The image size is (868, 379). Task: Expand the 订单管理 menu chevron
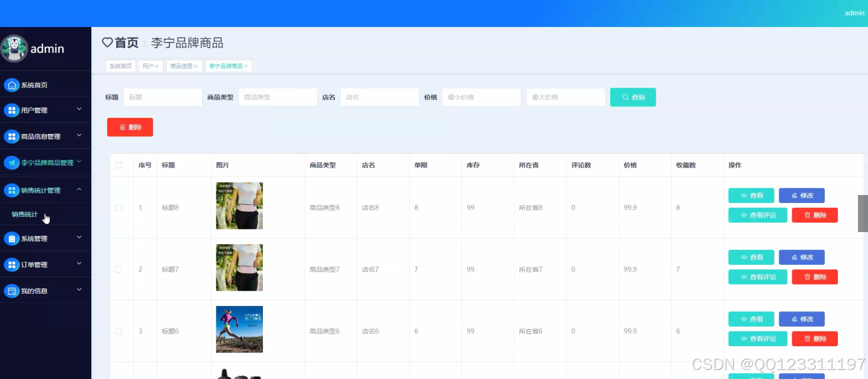point(79,263)
